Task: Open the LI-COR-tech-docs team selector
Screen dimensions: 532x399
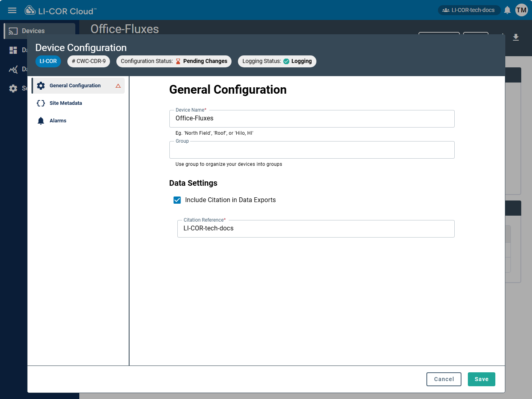Action: pos(469,10)
